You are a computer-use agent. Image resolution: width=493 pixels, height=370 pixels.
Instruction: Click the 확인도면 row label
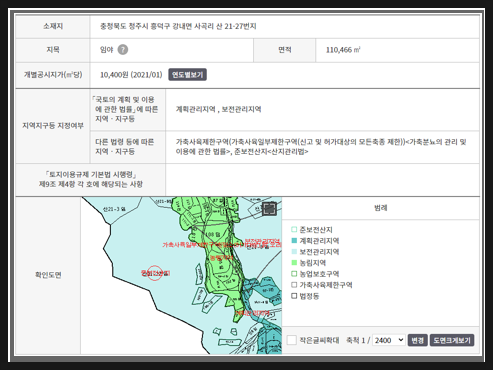coord(48,275)
